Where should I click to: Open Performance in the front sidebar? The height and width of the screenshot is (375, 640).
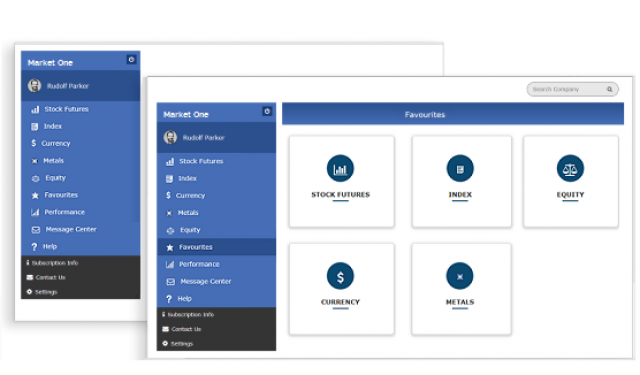[216, 264]
